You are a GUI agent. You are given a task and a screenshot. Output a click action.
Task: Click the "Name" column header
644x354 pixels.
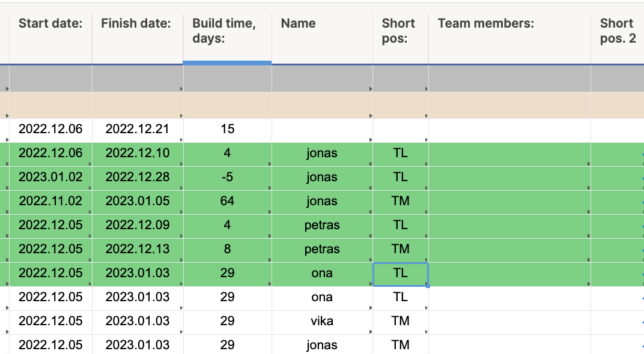(297, 23)
